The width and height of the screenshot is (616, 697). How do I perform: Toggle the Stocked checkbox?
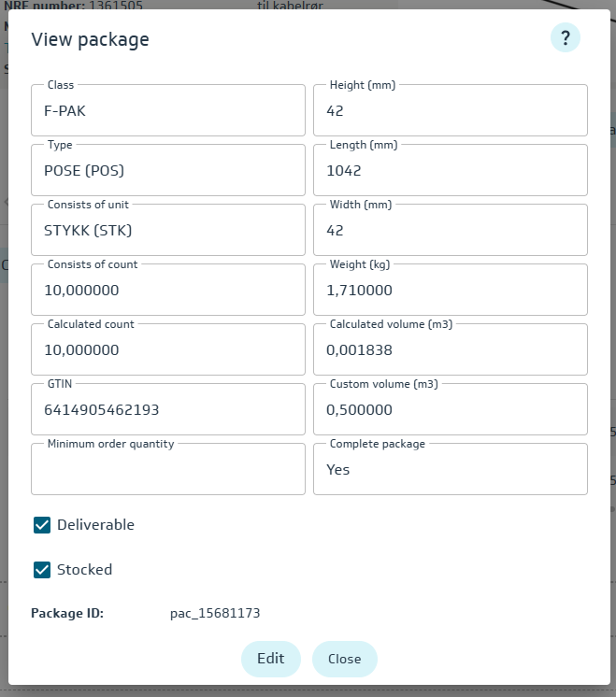click(x=42, y=570)
